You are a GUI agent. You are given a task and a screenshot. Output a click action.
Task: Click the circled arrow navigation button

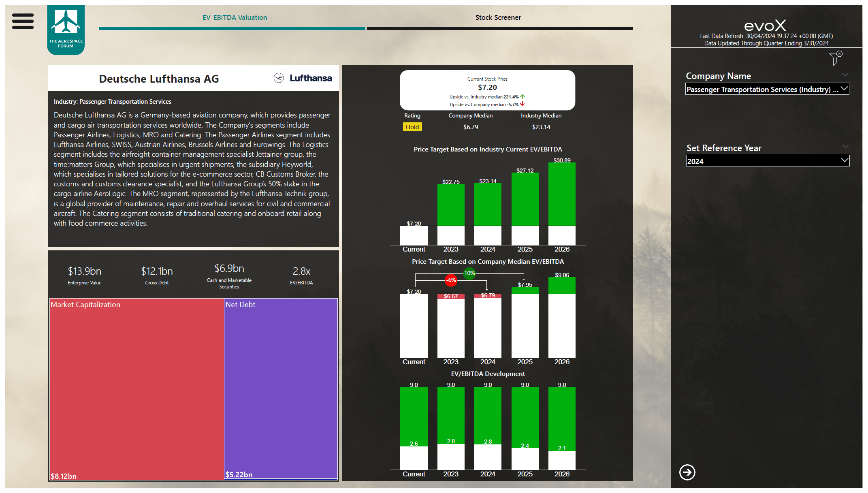(x=687, y=472)
